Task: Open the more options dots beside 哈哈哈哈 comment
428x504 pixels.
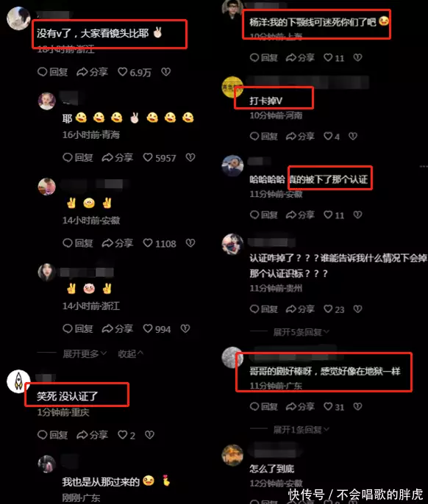Action: tap(424, 166)
